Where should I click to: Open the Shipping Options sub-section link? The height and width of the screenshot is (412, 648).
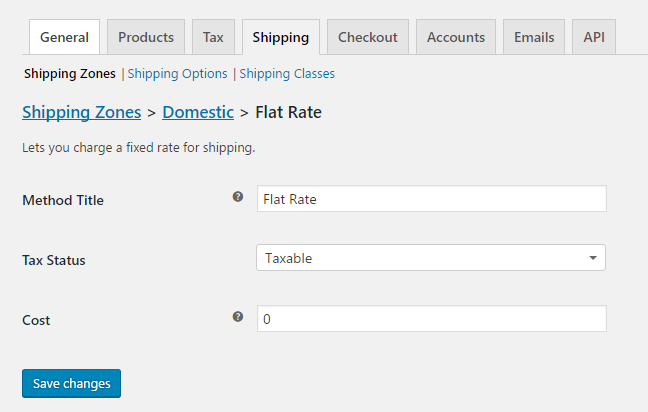pos(177,74)
